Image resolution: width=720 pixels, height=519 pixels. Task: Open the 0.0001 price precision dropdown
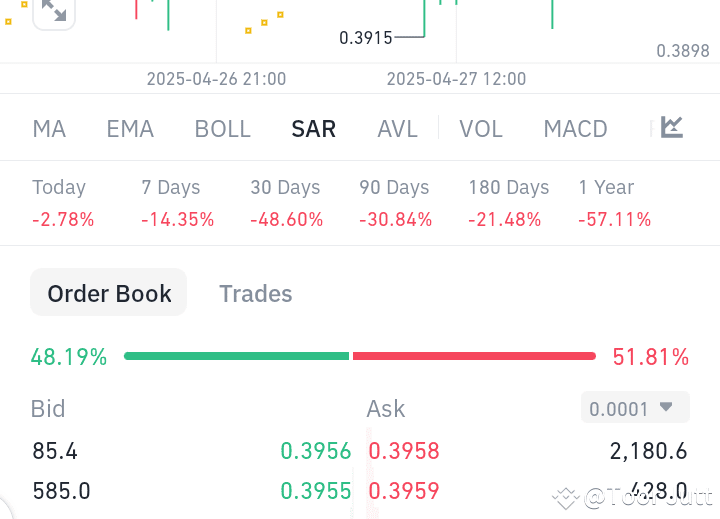point(635,407)
